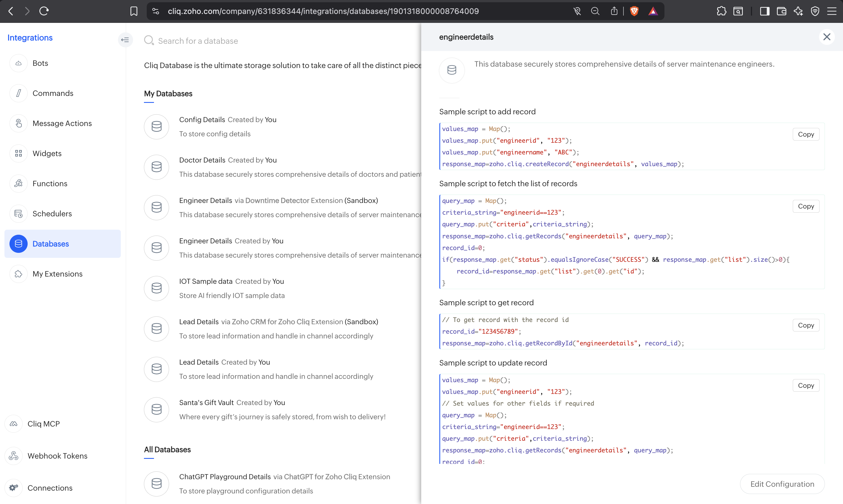Screen dimensions: 843x504
Task: Open Engineer Details Downtime Detector sandbox database
Action: tap(283, 207)
